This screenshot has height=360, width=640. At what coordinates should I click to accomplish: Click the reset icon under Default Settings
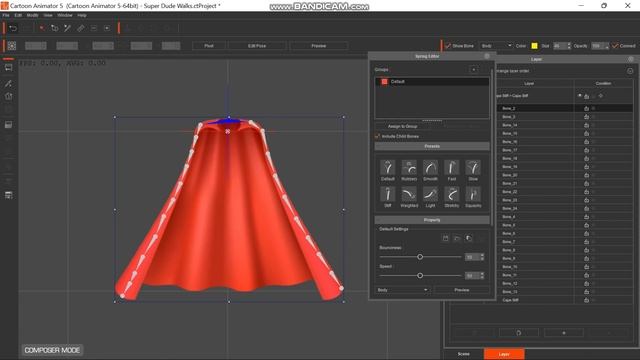point(469,238)
